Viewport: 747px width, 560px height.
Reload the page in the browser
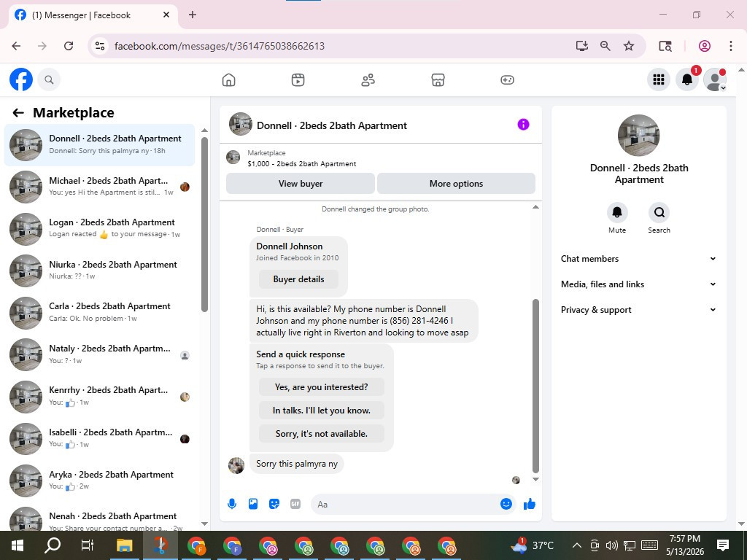(69, 46)
